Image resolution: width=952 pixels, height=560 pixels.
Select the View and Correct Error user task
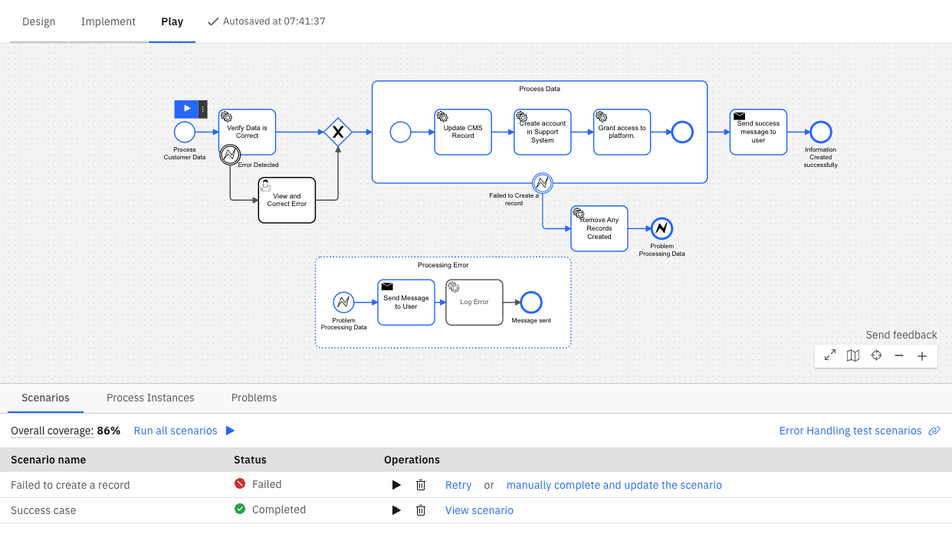(x=287, y=200)
